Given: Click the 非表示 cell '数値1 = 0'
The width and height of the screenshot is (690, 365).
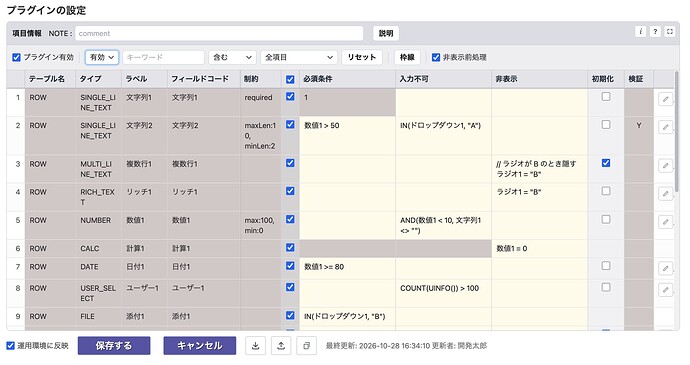Looking at the screenshot, I should [540, 249].
